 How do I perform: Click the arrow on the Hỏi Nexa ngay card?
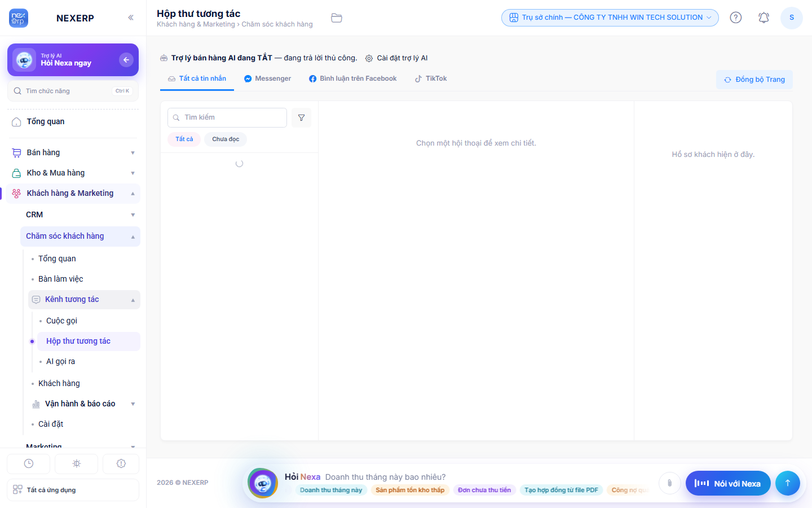point(126,60)
